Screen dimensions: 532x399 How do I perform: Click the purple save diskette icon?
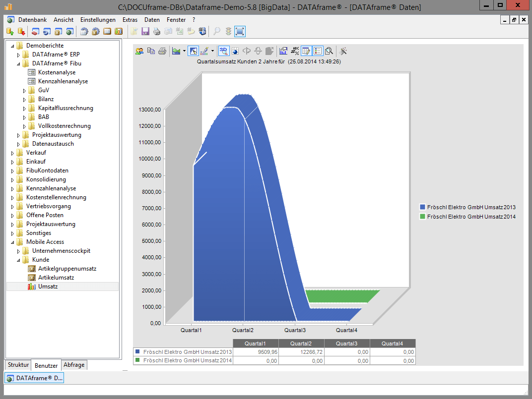coord(145,32)
